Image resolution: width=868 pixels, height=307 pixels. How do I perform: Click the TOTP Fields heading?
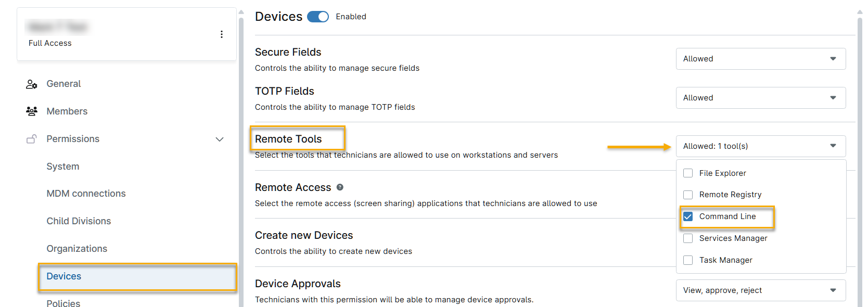pos(285,91)
